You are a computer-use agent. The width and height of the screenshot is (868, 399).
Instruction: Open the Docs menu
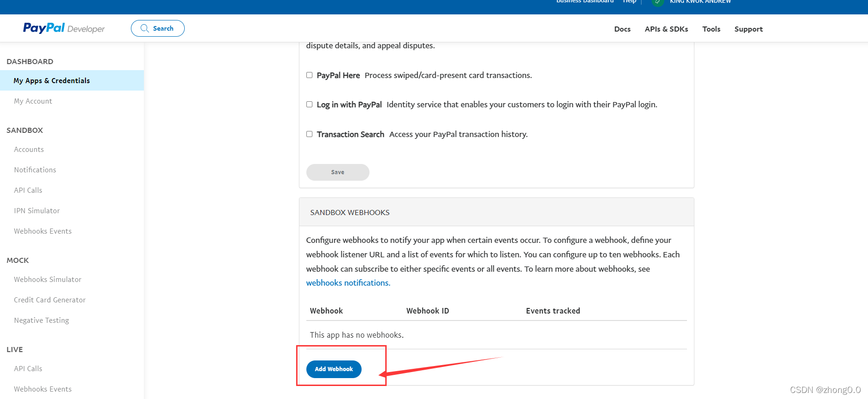click(622, 29)
